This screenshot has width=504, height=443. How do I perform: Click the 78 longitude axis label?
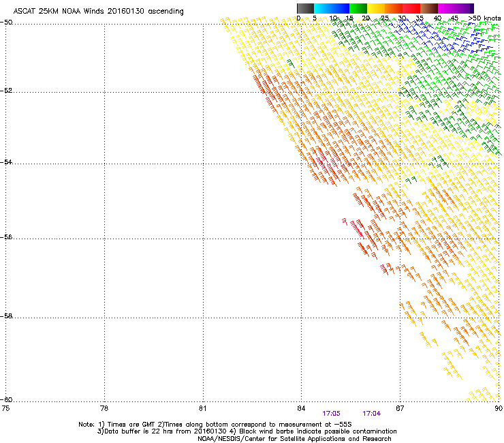point(104,408)
